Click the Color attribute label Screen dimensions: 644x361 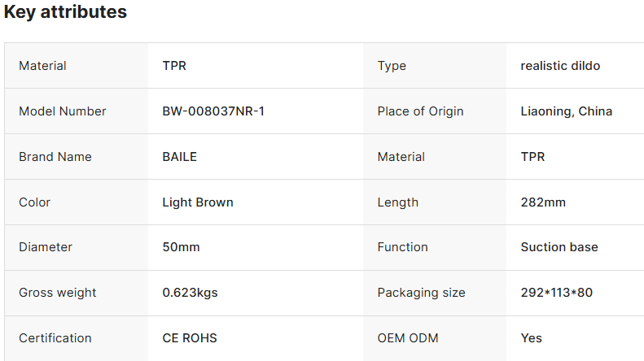pos(35,202)
